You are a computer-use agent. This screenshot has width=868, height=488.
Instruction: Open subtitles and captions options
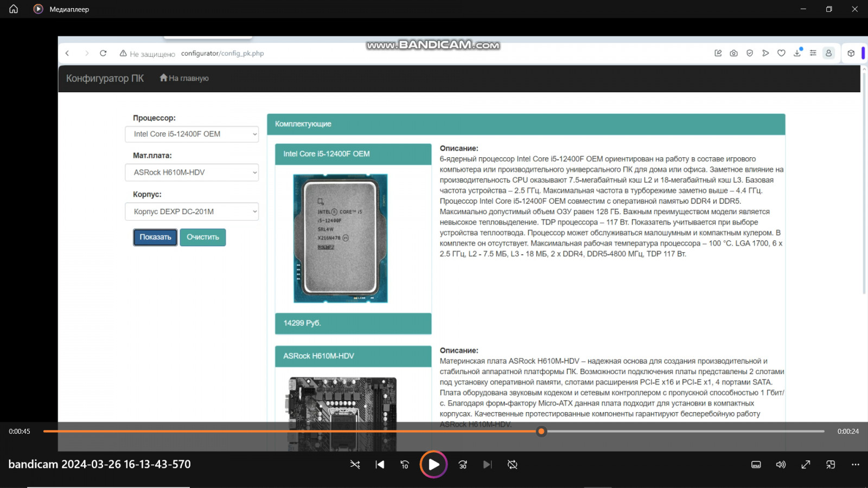[756, 465]
